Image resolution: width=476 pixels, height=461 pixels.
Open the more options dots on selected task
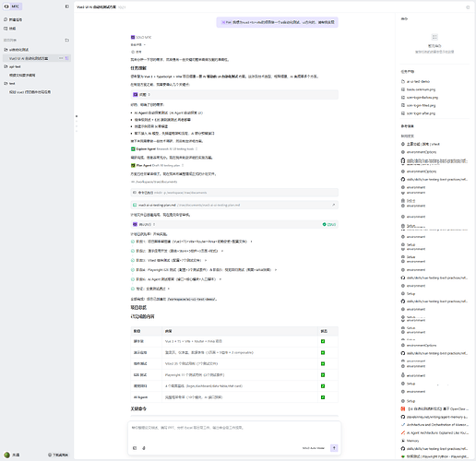61,58
